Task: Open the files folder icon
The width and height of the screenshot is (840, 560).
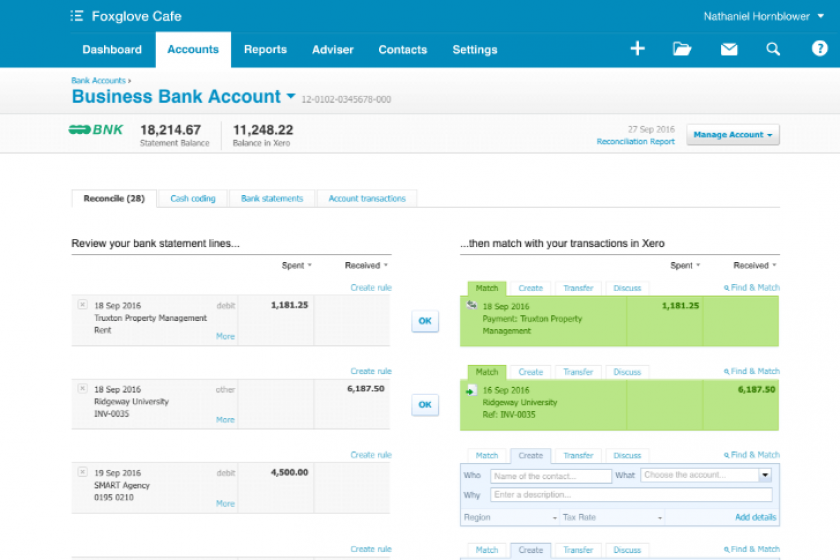Action: pos(682,49)
